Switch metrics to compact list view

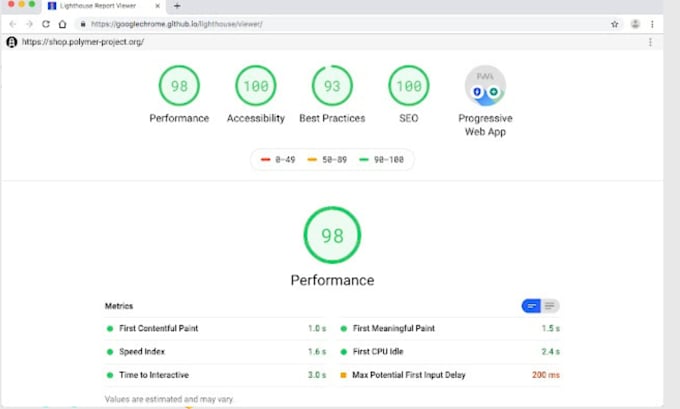point(531,306)
